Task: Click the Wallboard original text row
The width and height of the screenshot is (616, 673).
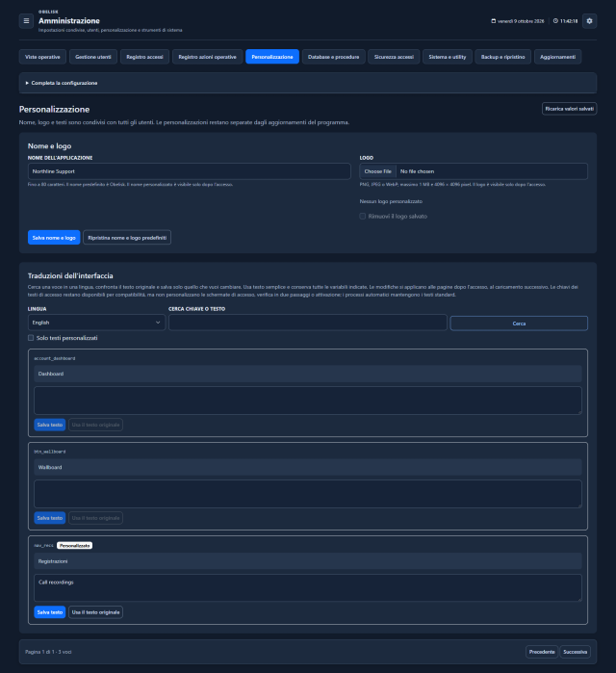Action: point(308,467)
